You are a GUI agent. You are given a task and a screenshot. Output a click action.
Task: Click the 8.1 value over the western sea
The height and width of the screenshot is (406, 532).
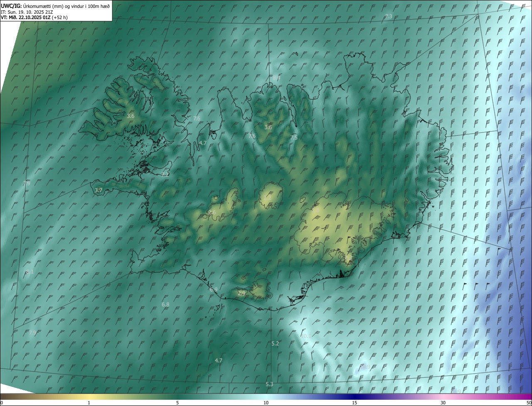click(30, 272)
